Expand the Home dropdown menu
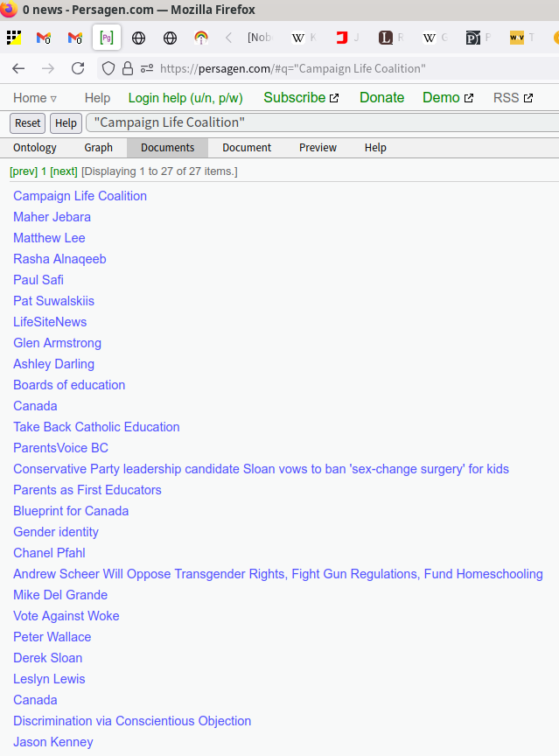The width and height of the screenshot is (559, 756). pos(35,98)
